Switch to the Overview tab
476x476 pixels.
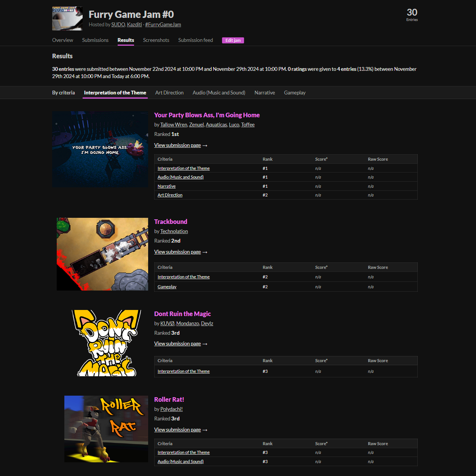click(62, 40)
